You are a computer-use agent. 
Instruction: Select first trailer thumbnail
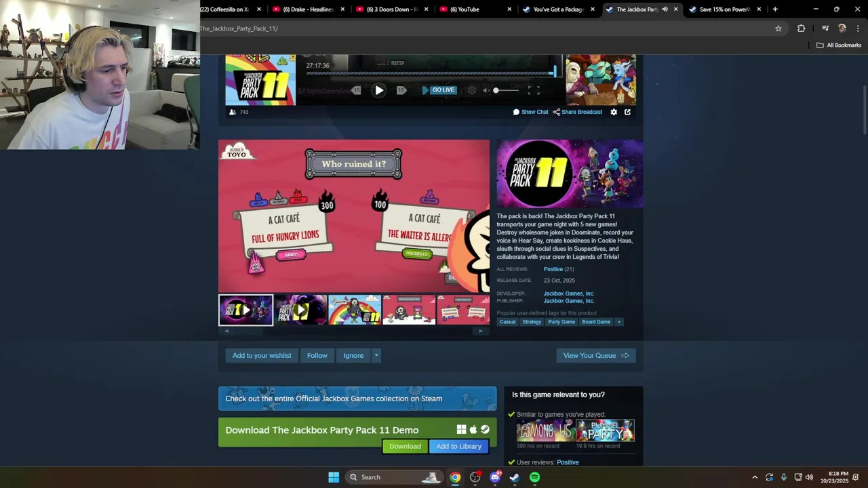245,310
